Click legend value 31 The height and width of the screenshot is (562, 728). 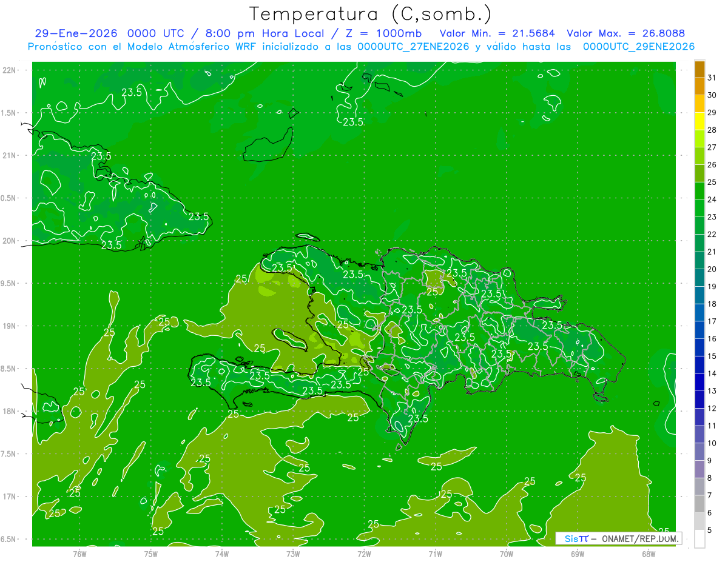tap(712, 78)
